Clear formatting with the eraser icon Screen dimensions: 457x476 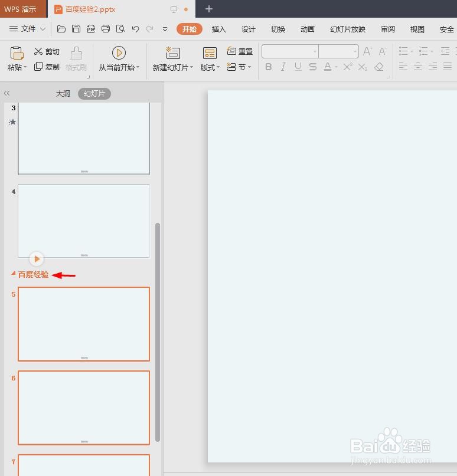pos(379,67)
